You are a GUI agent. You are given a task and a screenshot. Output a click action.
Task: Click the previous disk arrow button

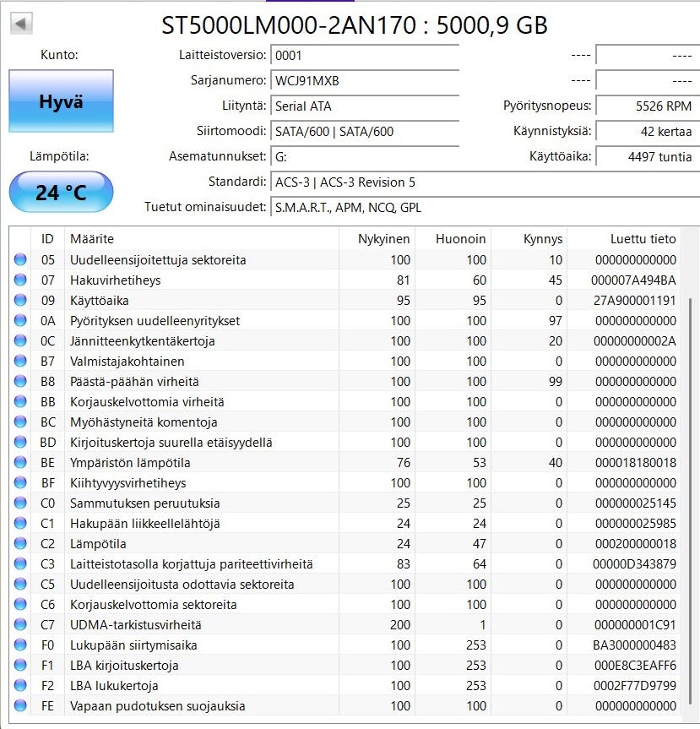click(x=21, y=24)
